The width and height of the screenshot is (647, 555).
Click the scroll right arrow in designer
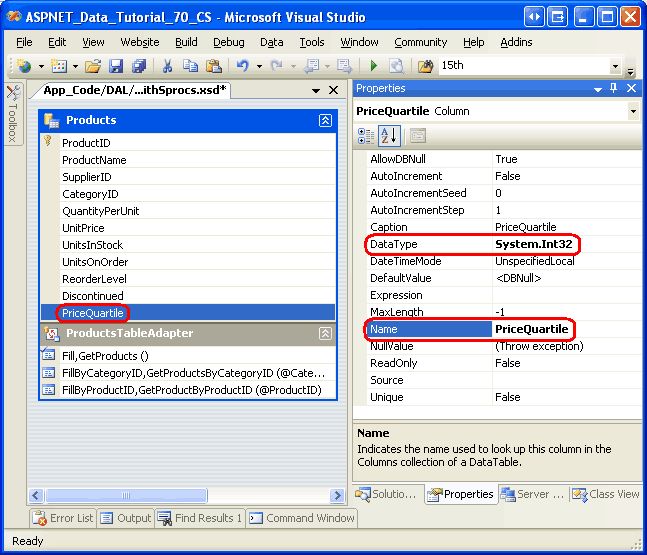338,495
